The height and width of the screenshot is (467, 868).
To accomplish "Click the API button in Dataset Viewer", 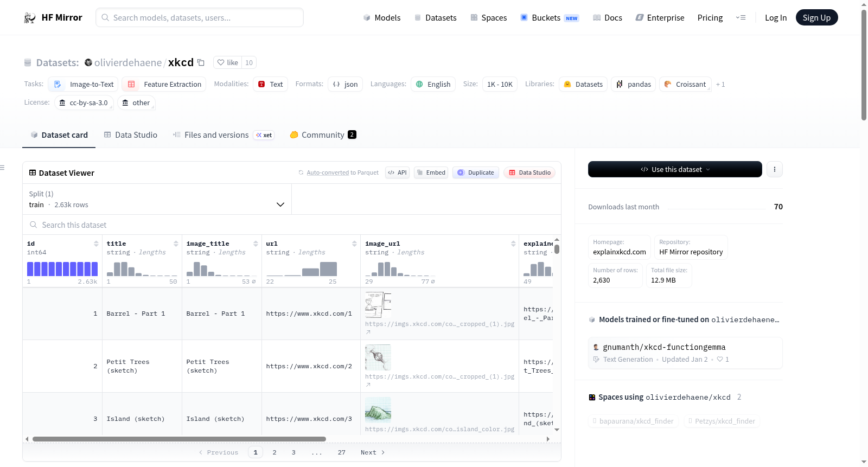I will [x=397, y=172].
